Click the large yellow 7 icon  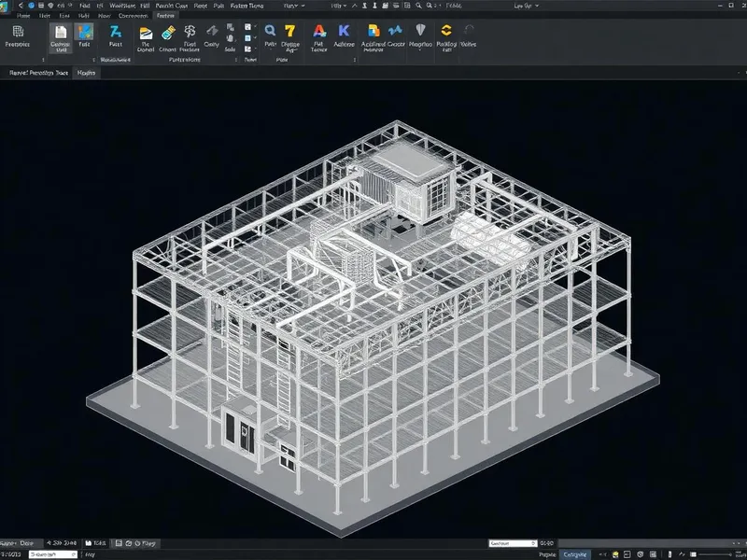pyautogui.click(x=289, y=31)
